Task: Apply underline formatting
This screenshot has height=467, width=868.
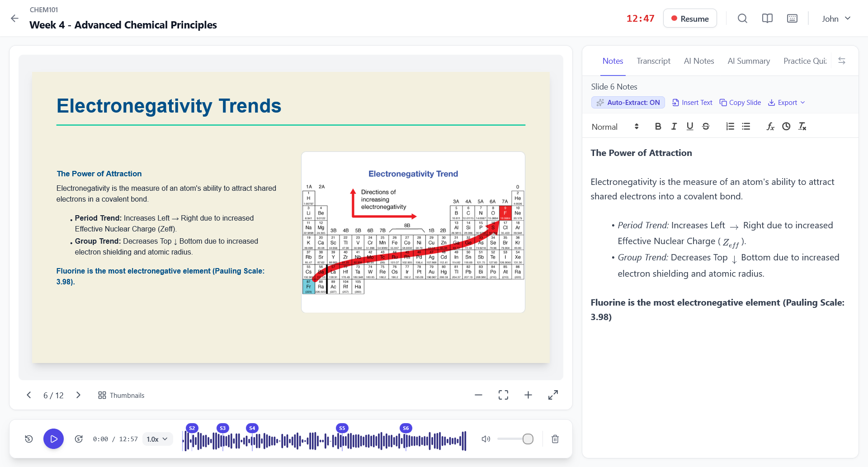Action: point(689,127)
